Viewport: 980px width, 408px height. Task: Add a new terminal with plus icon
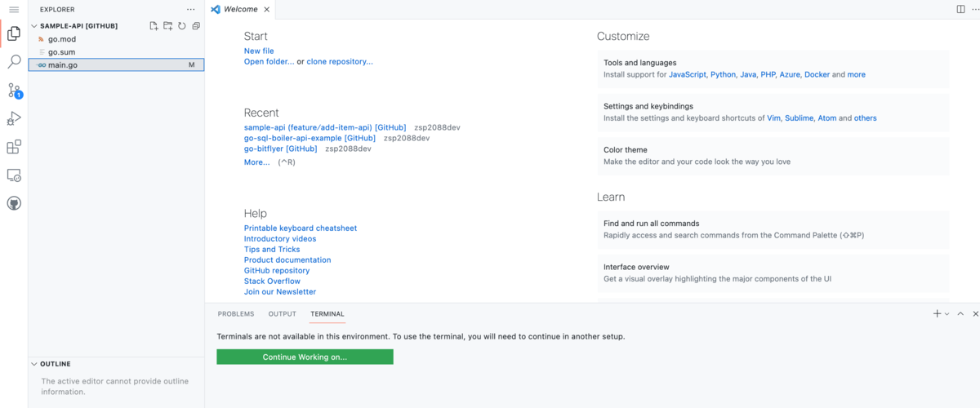(x=937, y=313)
